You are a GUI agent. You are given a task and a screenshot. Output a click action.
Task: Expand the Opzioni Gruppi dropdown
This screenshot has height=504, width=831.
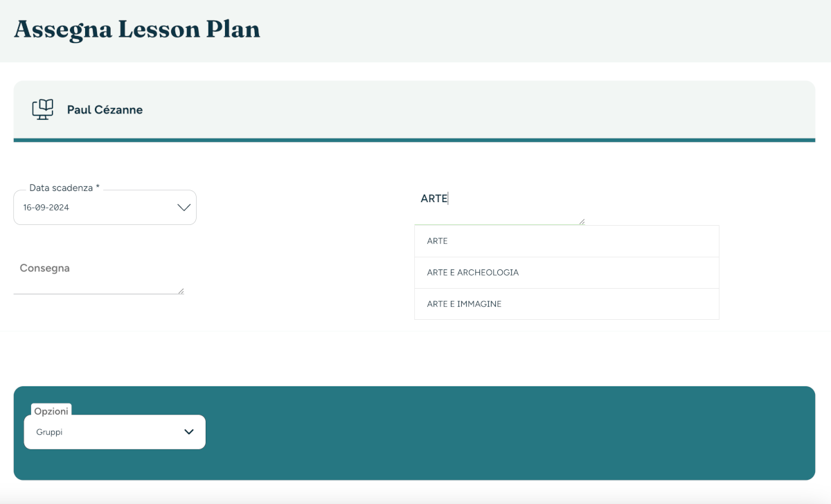(115, 432)
